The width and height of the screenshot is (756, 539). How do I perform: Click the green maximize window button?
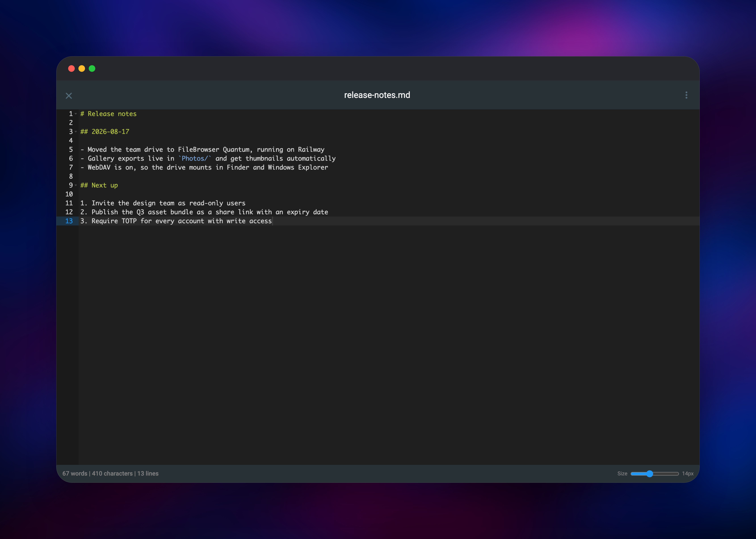92,68
